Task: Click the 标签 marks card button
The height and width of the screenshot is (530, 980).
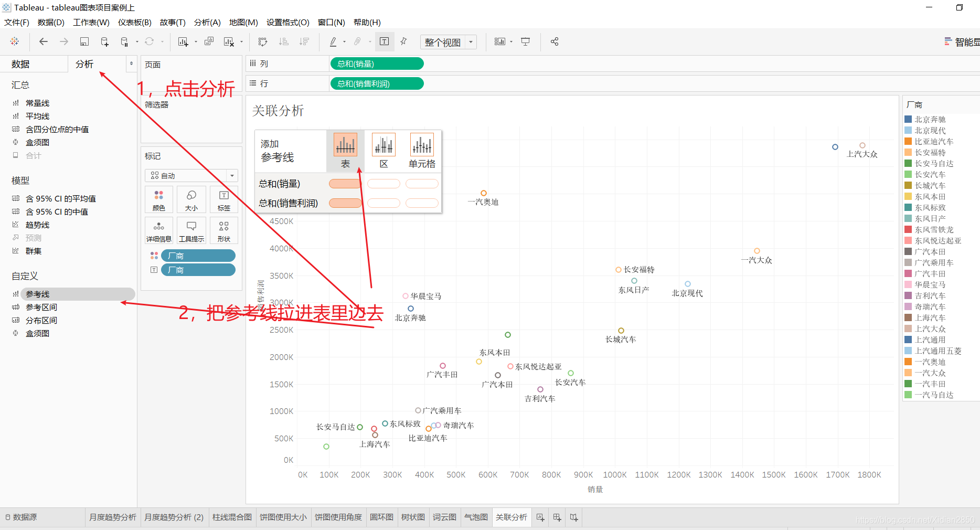Action: pyautogui.click(x=224, y=200)
